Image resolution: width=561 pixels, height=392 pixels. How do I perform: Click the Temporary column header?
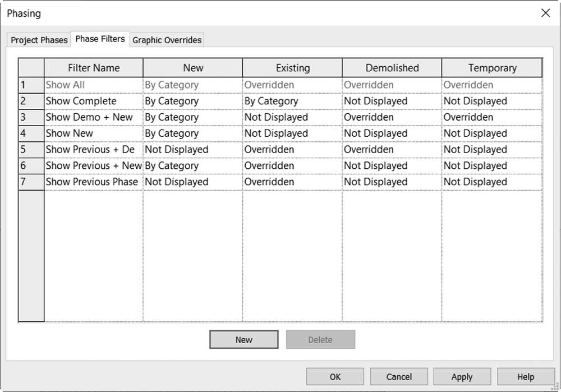(x=493, y=68)
